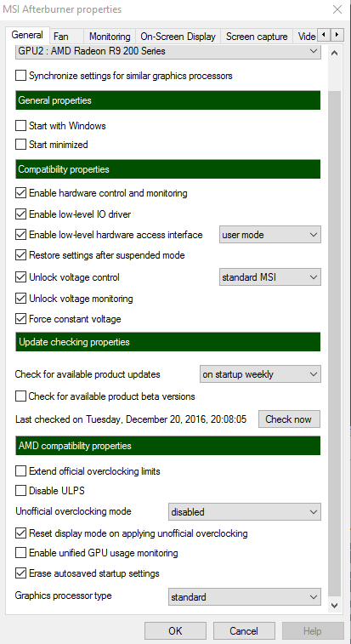
Task: Open the on startup weekly dropdown
Action: [260, 374]
